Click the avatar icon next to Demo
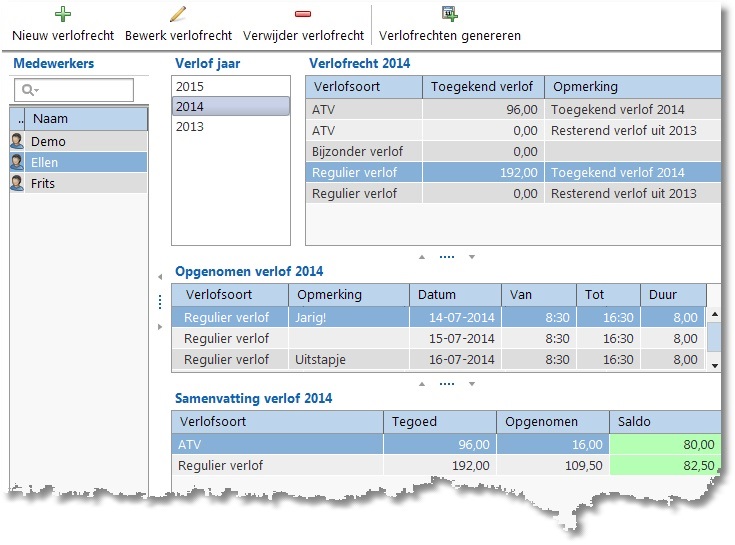Screen dimensions: 735x545 pyautogui.click(x=17, y=142)
